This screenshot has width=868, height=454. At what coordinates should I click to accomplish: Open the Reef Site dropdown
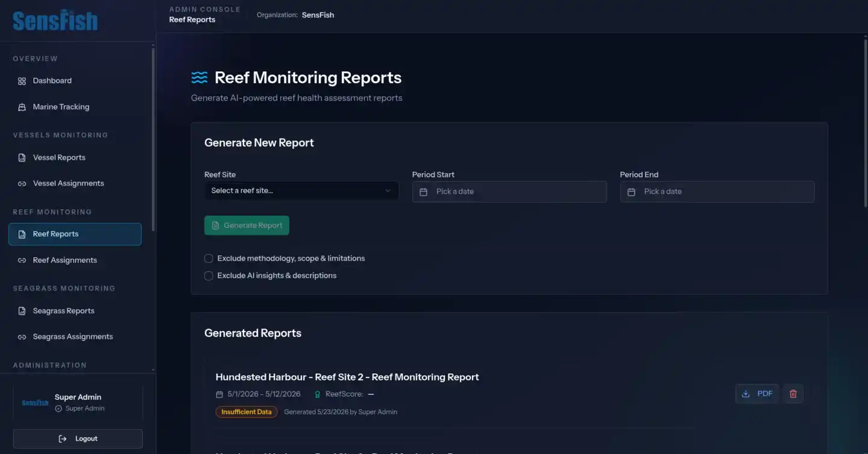coord(301,191)
